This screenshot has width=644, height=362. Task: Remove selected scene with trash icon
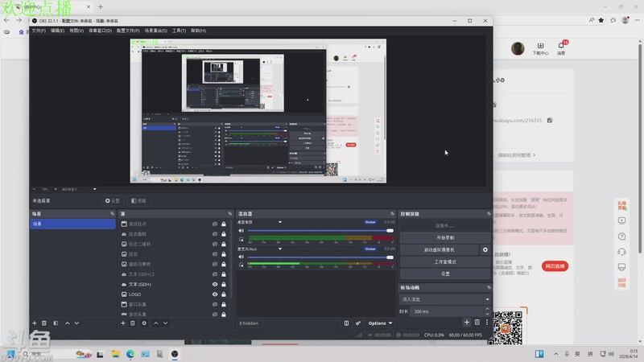coord(44,323)
